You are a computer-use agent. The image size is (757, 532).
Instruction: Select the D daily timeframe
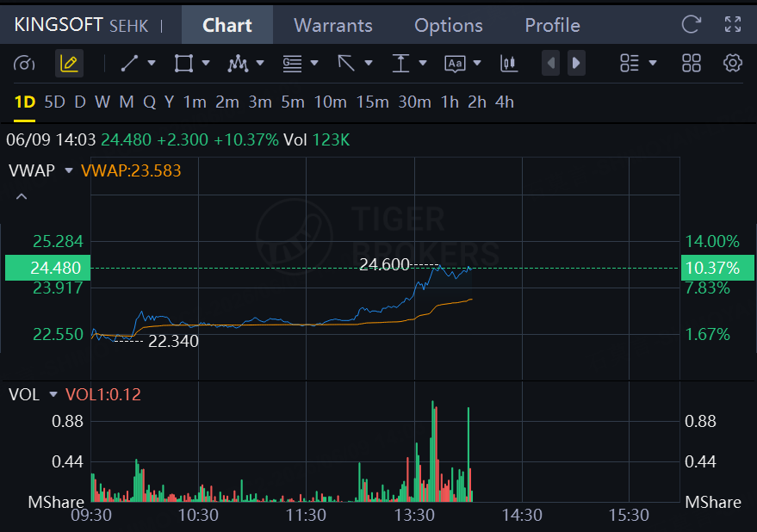click(x=80, y=102)
